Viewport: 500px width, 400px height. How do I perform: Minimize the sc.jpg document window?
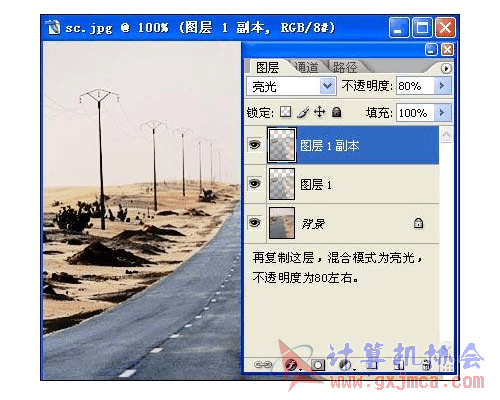(x=399, y=27)
